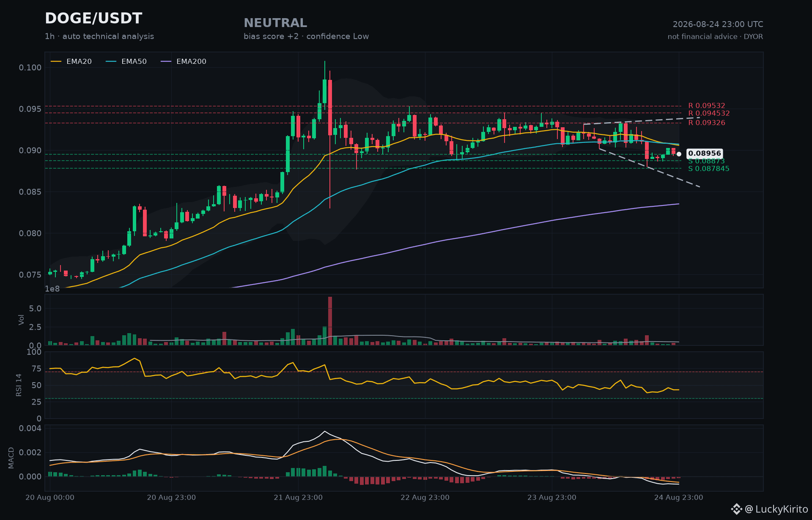Select the EMA20 legend label
Viewport: 812px width, 520px height.
pyautogui.click(x=79, y=62)
